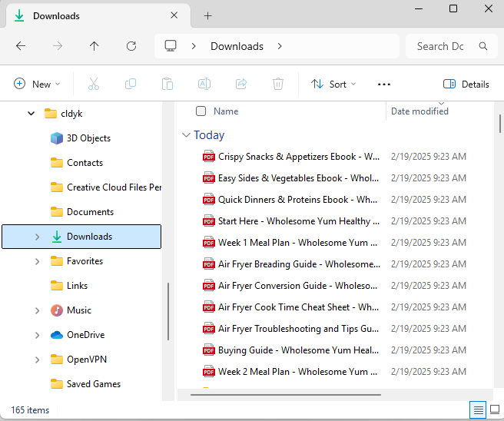Click the Back navigation arrow
Image resolution: width=504 pixels, height=421 pixels.
(21, 46)
